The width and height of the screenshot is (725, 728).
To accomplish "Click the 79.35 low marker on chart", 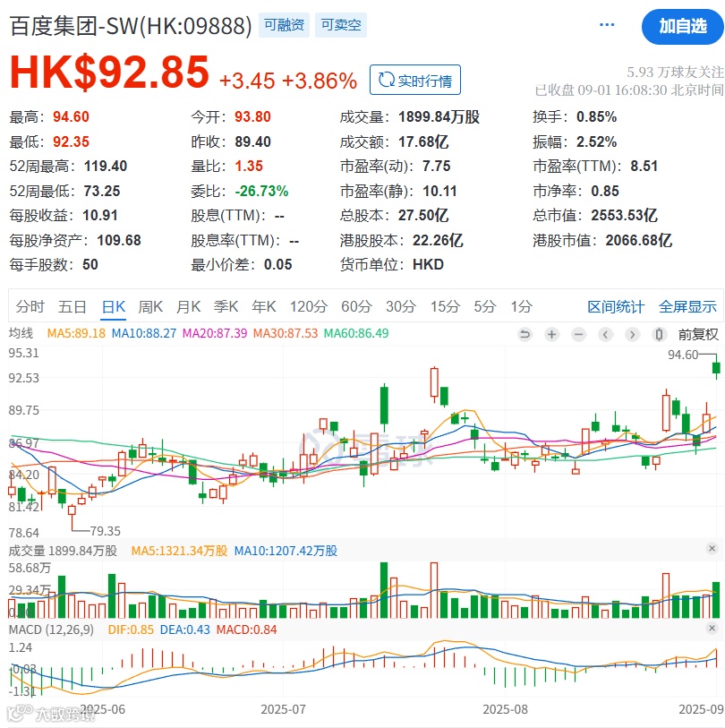I will [x=105, y=531].
